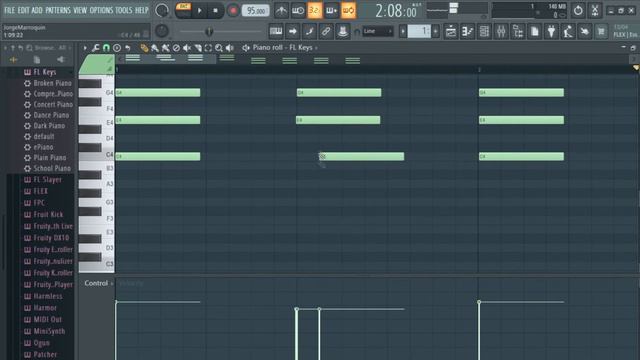Click the song position slider handle

[x=209, y=31]
